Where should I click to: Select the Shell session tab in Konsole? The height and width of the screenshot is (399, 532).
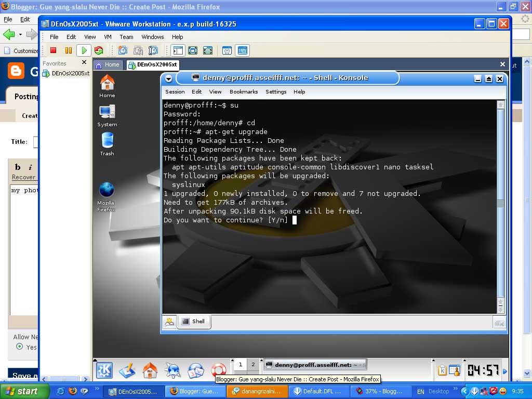[x=194, y=321]
